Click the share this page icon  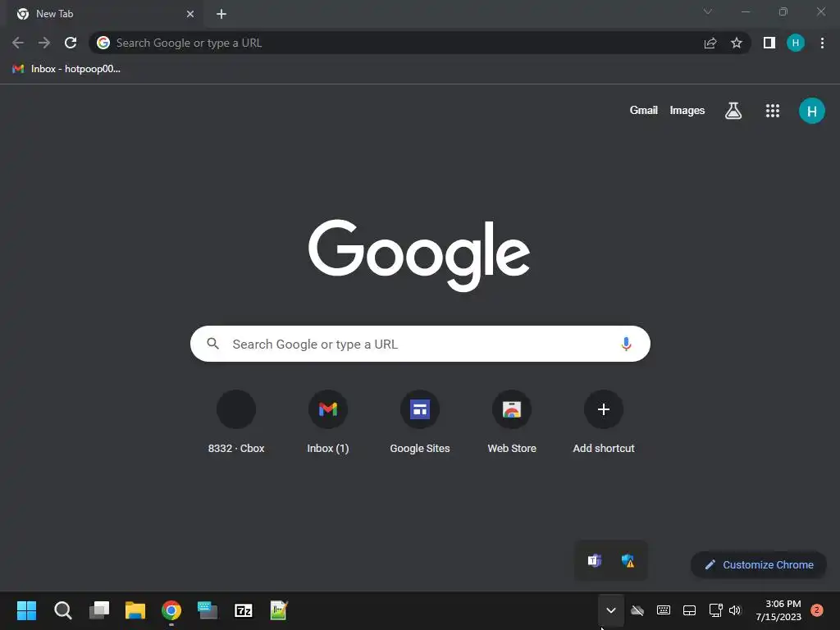[710, 43]
